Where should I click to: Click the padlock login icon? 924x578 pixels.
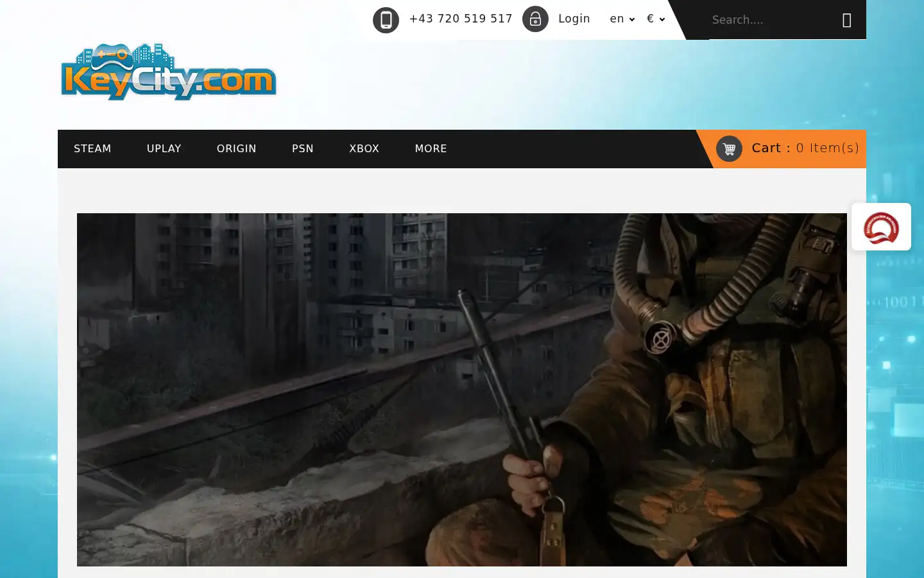pyautogui.click(x=535, y=19)
